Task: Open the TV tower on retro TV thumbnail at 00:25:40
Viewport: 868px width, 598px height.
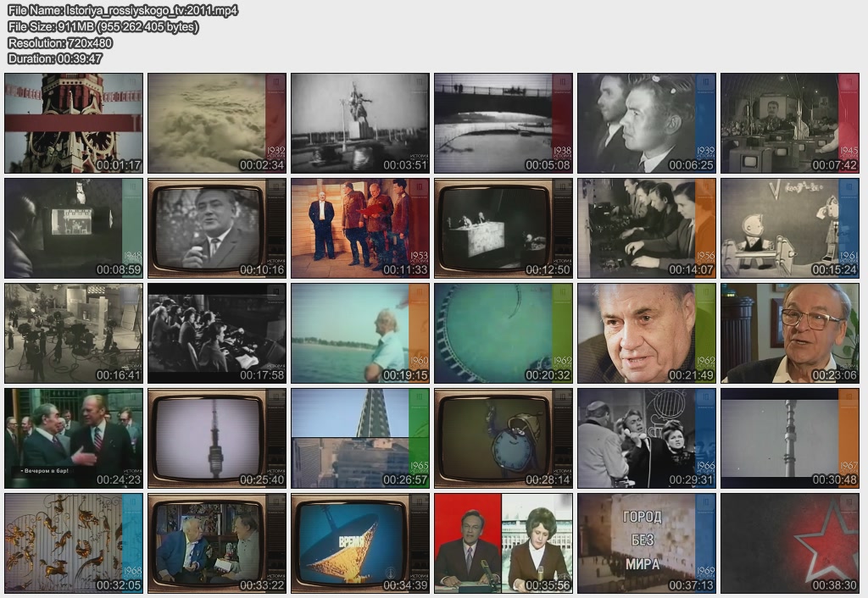Action: (x=217, y=438)
